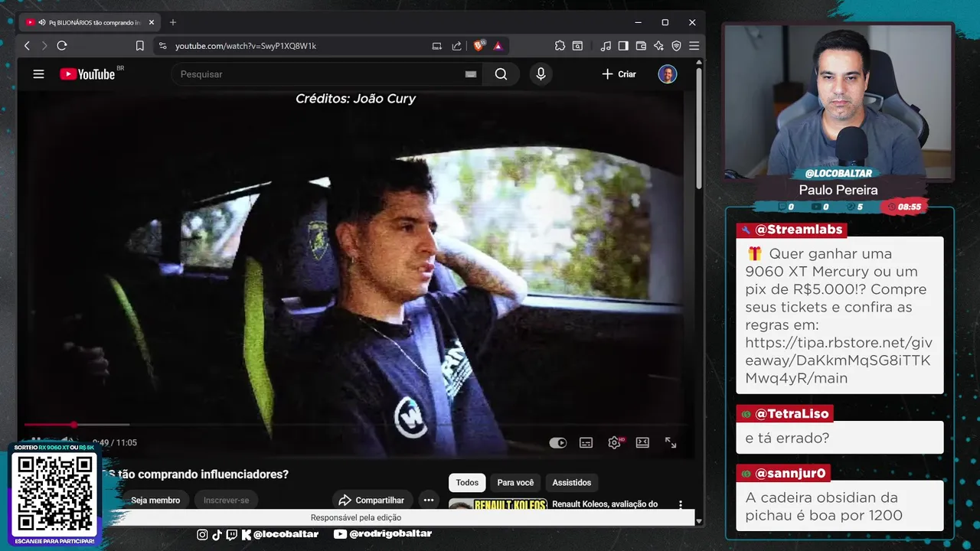Click the 'Seja membro' button
The height and width of the screenshot is (551, 980).
coord(155,500)
